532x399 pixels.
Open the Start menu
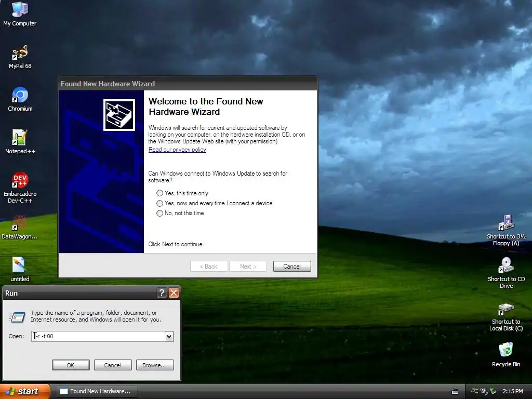coord(25,391)
